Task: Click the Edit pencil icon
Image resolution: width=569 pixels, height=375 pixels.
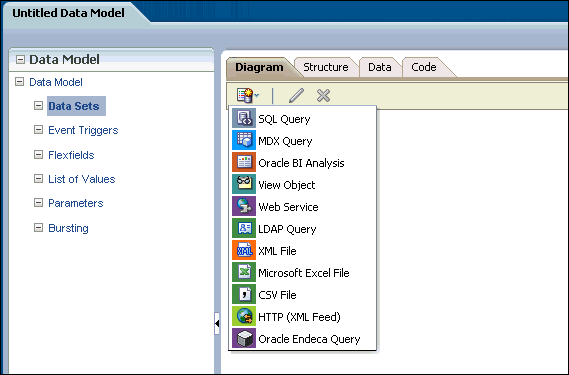Action: (x=296, y=95)
